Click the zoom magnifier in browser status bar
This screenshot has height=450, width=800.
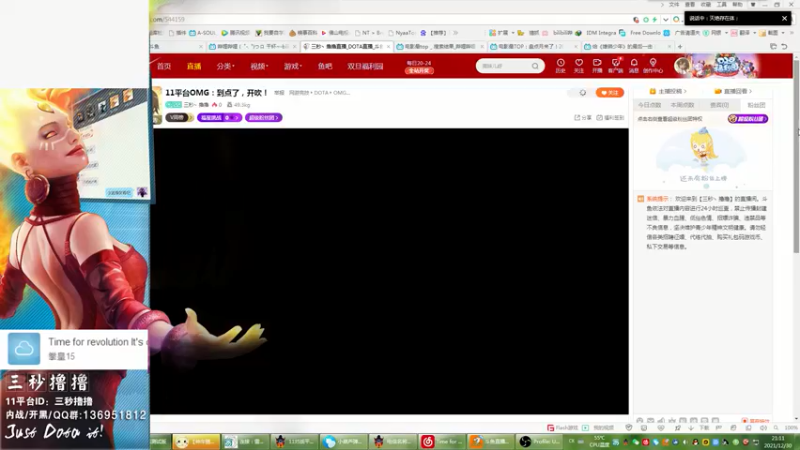pyautogui.click(x=776, y=428)
